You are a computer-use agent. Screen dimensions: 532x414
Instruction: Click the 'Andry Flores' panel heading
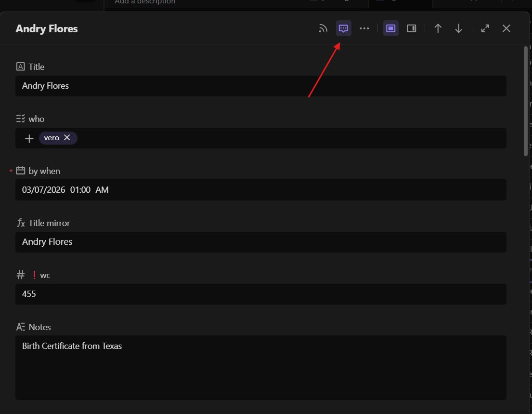click(x=47, y=29)
